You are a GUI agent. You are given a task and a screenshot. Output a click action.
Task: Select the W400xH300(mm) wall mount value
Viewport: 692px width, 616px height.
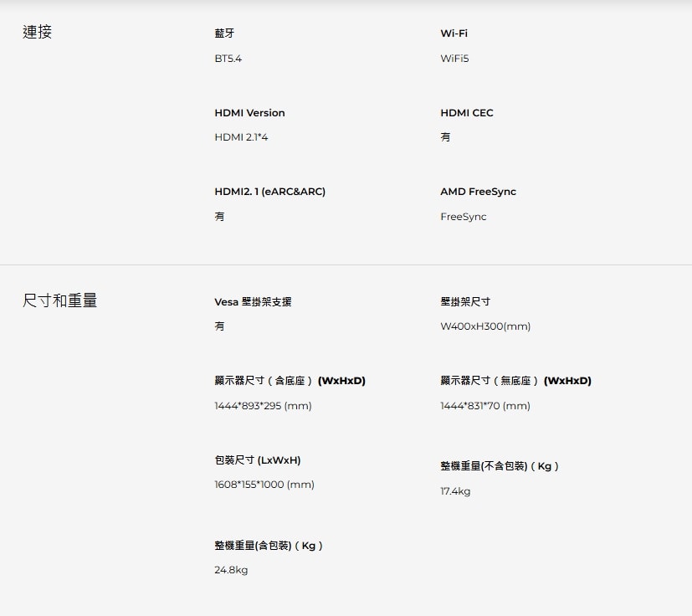[485, 326]
